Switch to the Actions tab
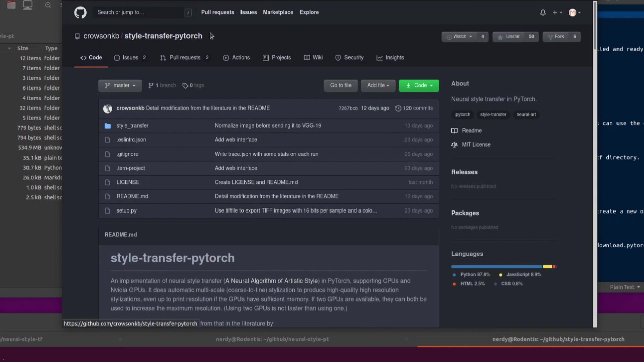This screenshot has width=644, height=362. [x=236, y=58]
